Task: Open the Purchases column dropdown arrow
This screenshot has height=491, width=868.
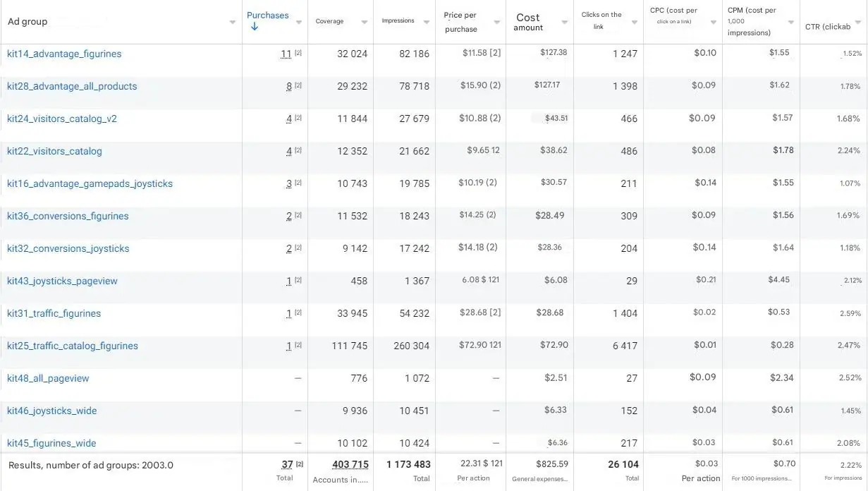Action: click(299, 23)
